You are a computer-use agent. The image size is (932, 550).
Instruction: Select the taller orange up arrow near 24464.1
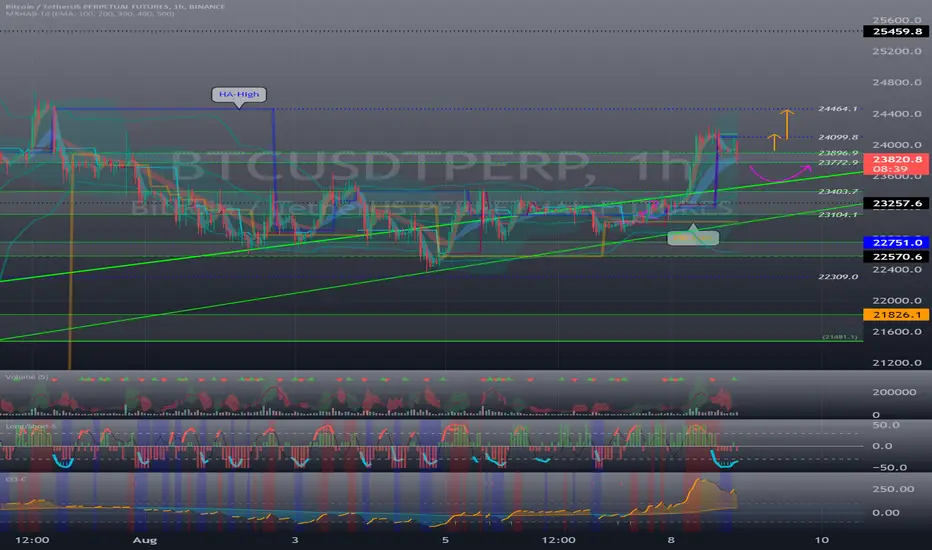click(786, 124)
